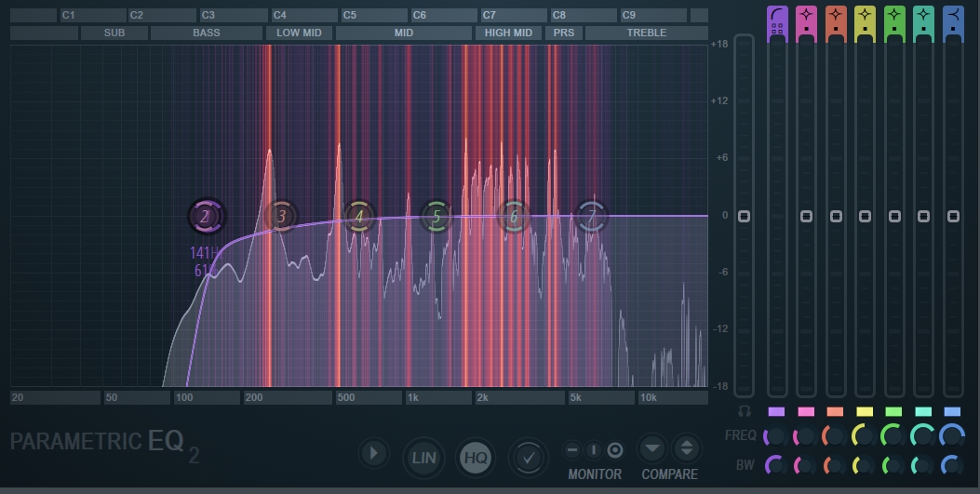The image size is (980, 494).
Task: Click the 1k frequency marker at the bottom
Action: [x=437, y=397]
